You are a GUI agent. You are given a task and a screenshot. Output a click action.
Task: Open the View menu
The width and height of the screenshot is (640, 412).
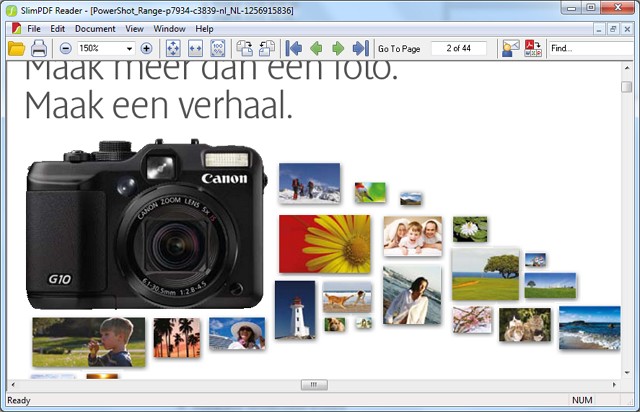pos(134,29)
